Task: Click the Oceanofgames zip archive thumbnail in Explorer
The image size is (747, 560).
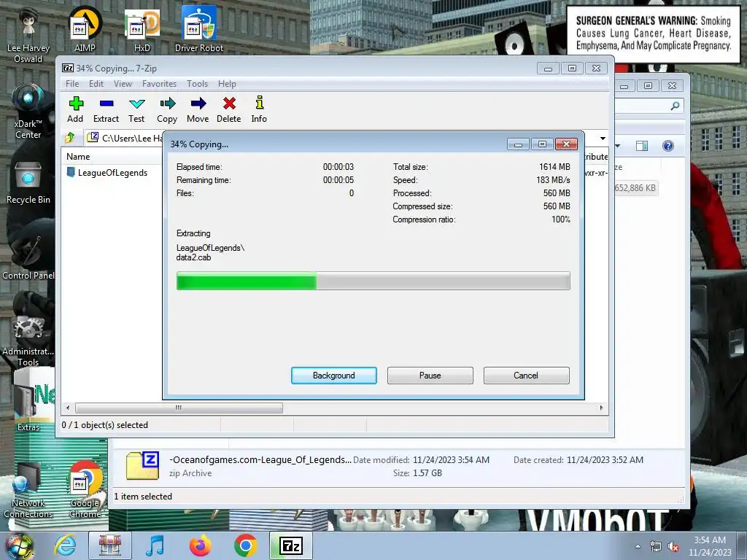Action: (142, 466)
